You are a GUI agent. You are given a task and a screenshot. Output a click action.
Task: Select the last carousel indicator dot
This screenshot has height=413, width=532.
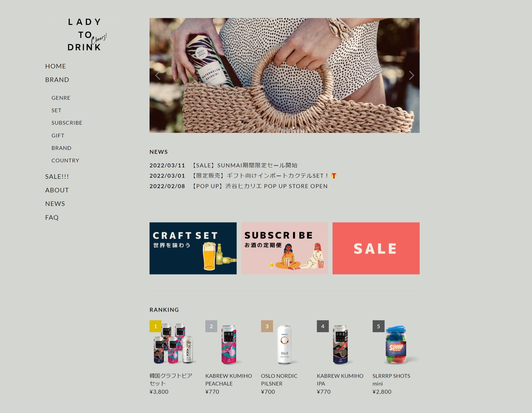[x=302, y=128]
